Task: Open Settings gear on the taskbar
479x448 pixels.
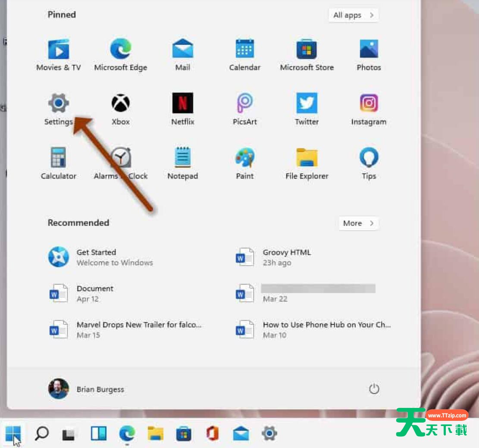Action: (269, 433)
